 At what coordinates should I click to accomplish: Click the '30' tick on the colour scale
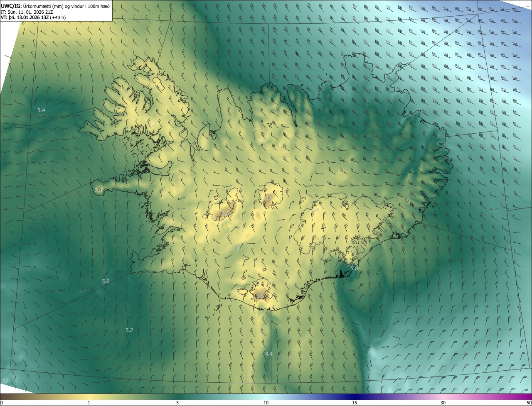(443, 403)
